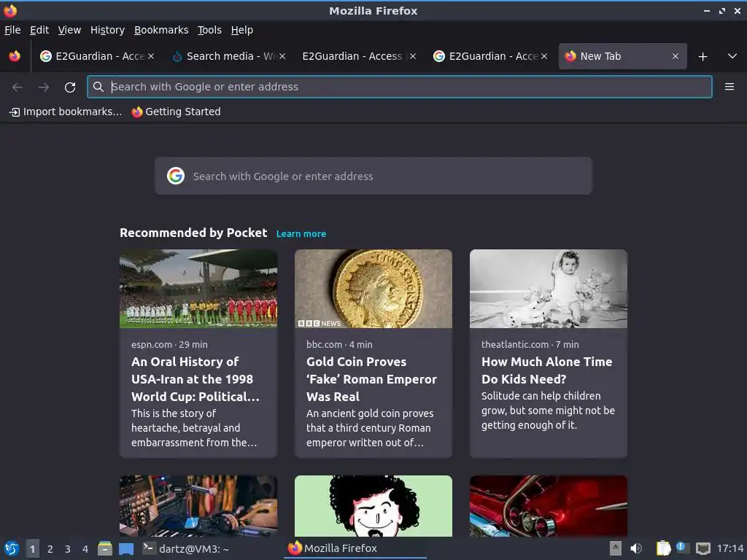Open the file manager taskbar icon

click(x=105, y=548)
